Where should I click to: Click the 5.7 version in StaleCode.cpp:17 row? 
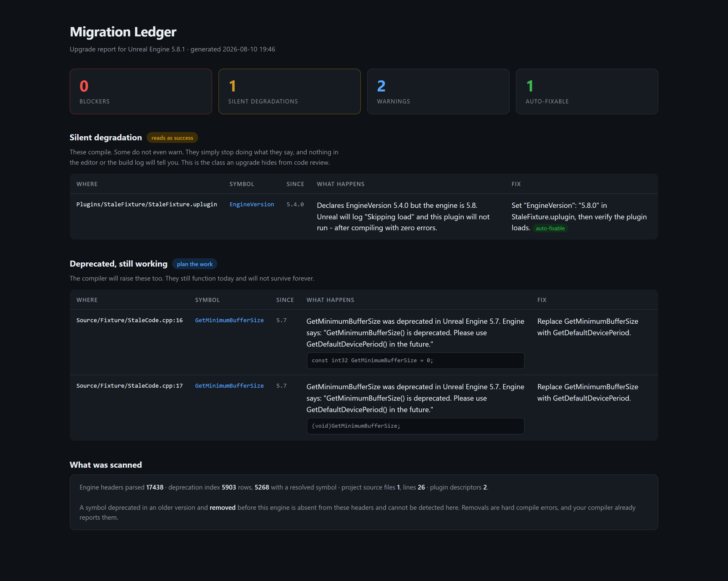tap(282, 386)
